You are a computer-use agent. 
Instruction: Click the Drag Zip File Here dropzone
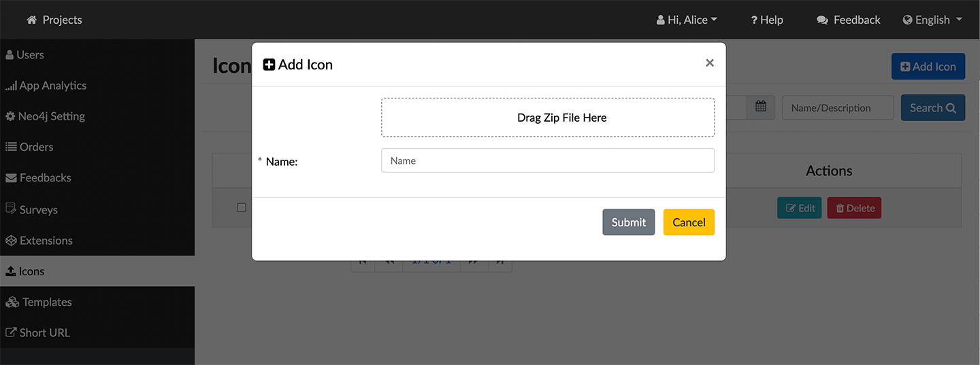(x=547, y=118)
